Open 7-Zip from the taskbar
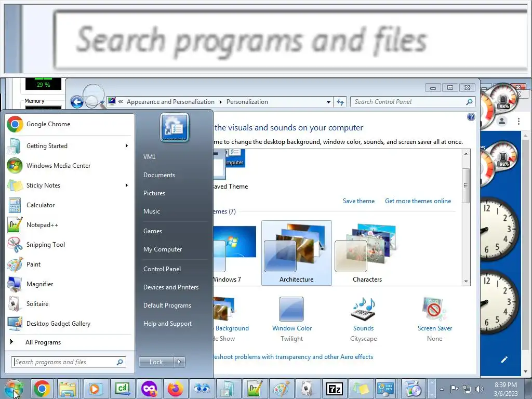Screen dimensions: 532x399 coord(335,389)
